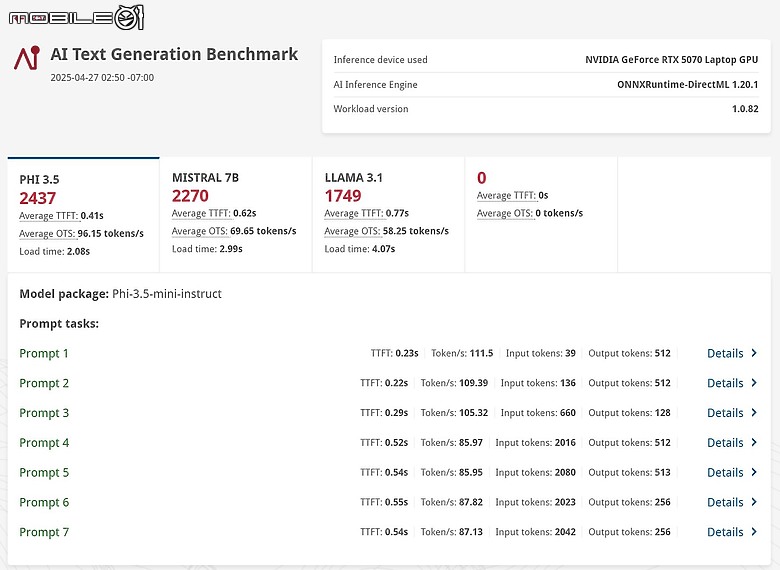Click Load time 2.08s text
The image size is (780, 570).
click(55, 252)
